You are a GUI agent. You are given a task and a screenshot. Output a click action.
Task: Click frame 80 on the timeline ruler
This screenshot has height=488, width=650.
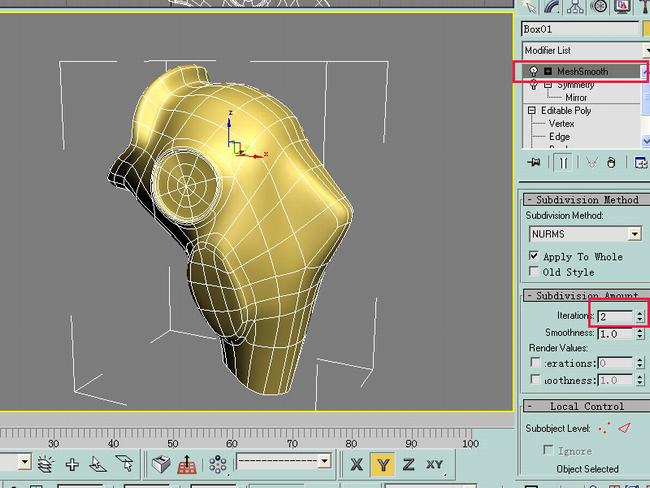coord(351,444)
